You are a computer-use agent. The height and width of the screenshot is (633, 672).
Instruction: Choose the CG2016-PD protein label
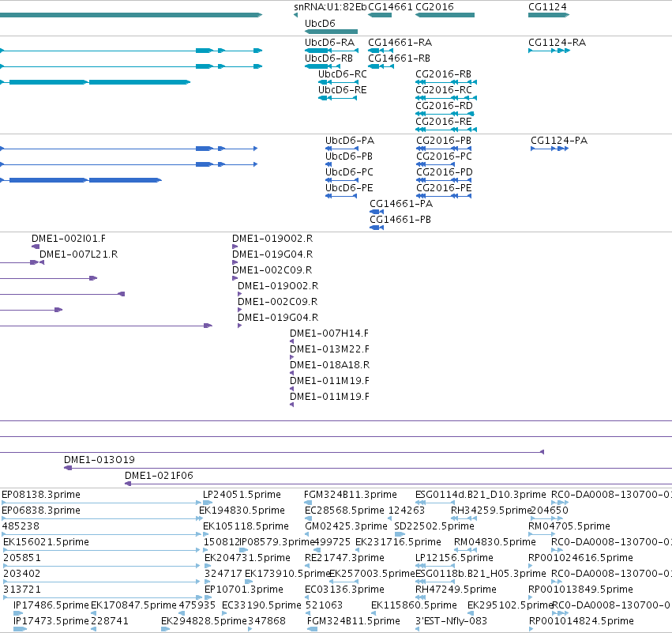(445, 172)
